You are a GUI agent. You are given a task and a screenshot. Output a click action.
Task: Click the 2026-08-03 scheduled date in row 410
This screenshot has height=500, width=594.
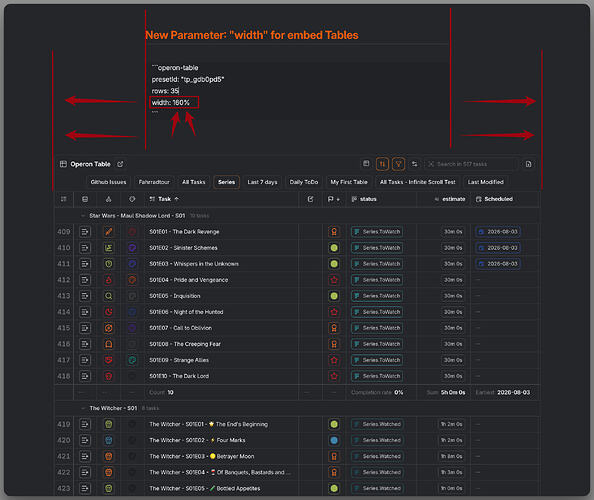click(498, 248)
